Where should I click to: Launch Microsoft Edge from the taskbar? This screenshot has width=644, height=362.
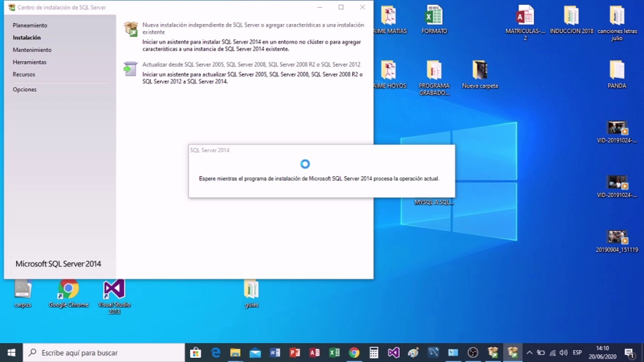tap(216, 352)
